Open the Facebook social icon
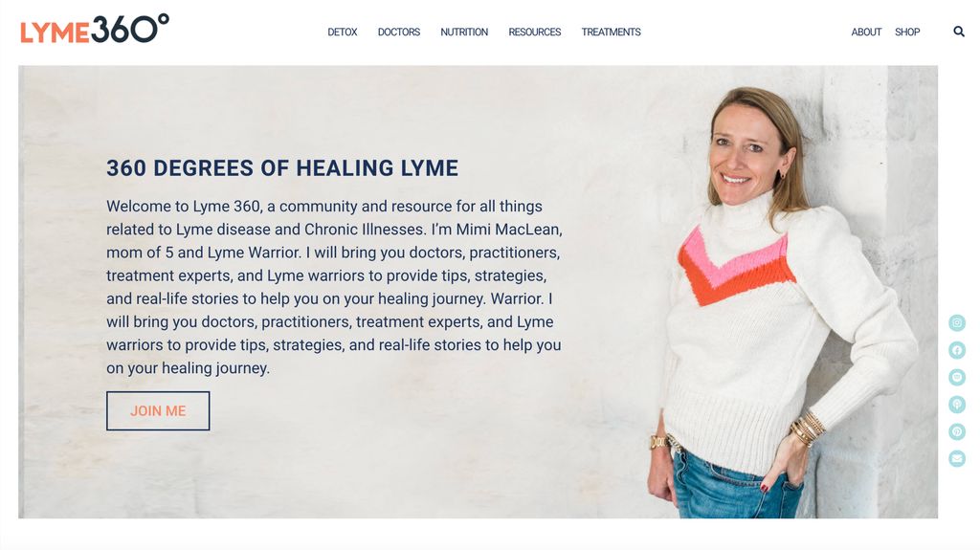Image resolution: width=980 pixels, height=550 pixels. point(957,350)
